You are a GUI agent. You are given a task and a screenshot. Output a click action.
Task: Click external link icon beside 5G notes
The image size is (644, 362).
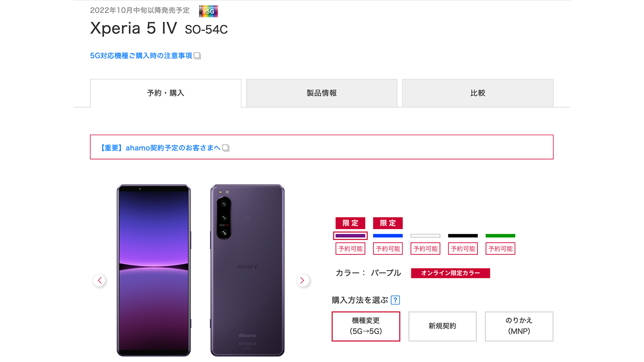[x=197, y=56]
